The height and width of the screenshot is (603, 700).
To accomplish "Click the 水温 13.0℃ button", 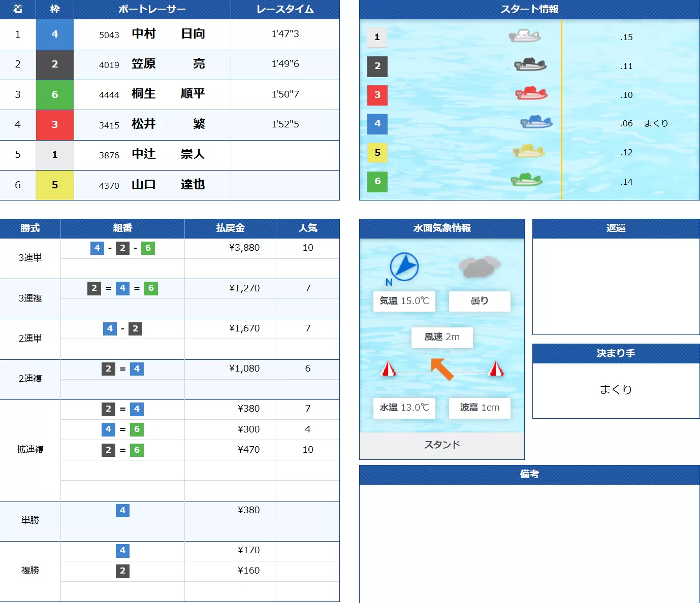I will pos(404,408).
